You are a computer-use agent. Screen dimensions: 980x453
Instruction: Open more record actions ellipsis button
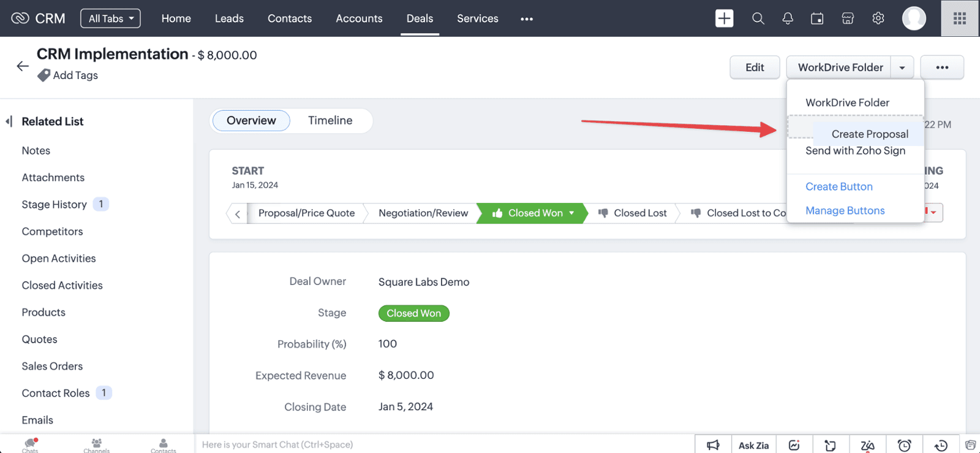[942, 67]
